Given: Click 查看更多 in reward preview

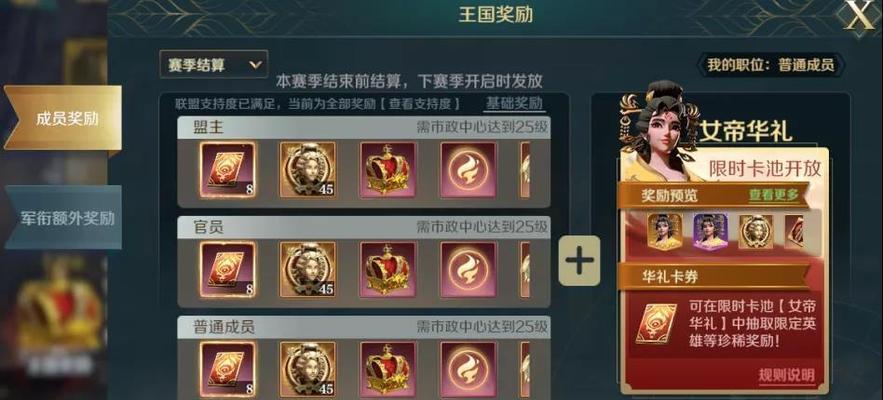Looking at the screenshot, I should coord(773,195).
